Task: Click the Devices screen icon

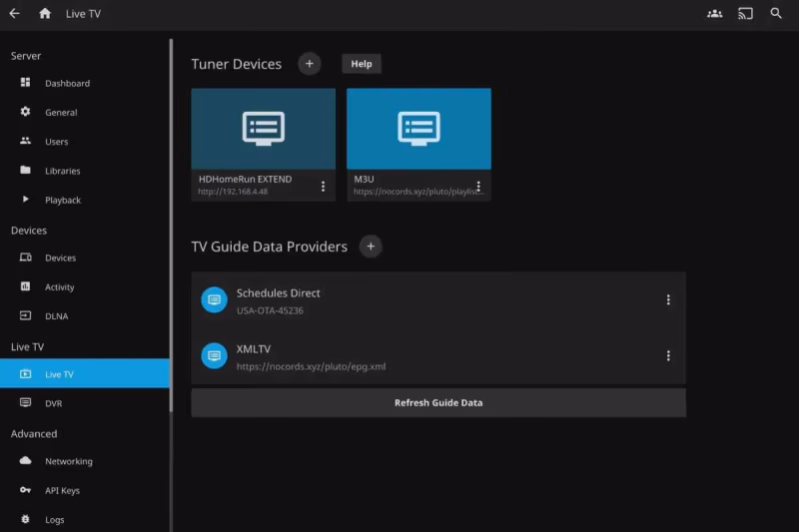Action: pyautogui.click(x=26, y=258)
